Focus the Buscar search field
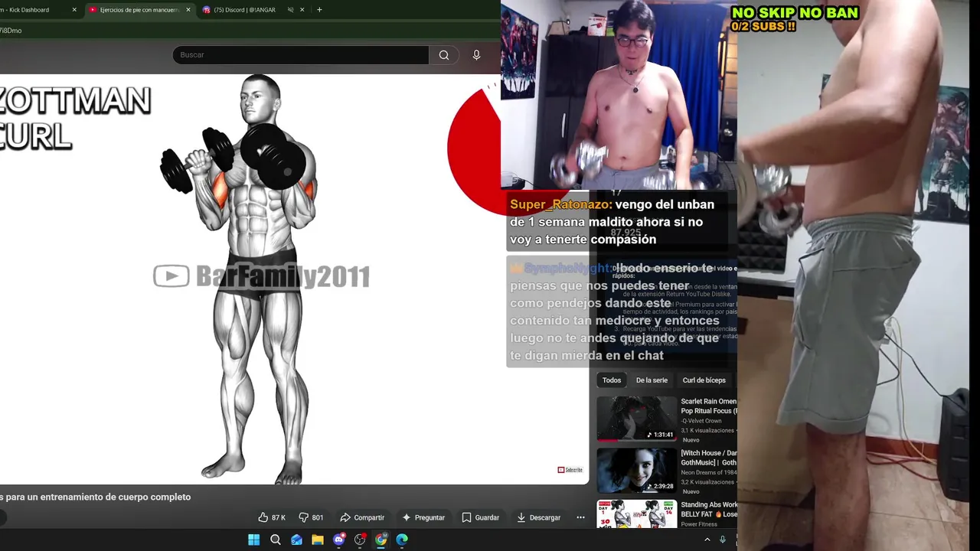Image resolution: width=980 pixels, height=551 pixels. pyautogui.click(x=301, y=55)
